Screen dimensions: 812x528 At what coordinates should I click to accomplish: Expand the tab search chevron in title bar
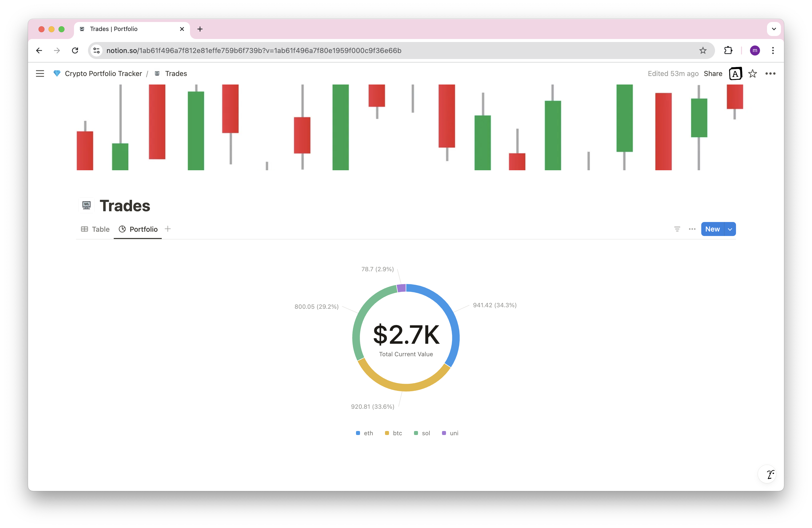click(774, 29)
